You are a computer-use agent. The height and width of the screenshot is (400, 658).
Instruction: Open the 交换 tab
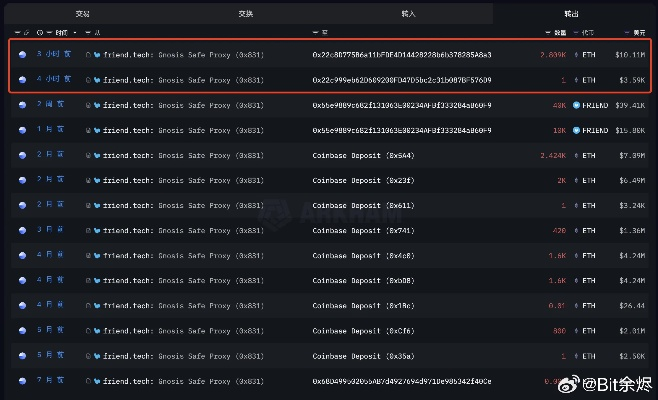click(x=245, y=14)
